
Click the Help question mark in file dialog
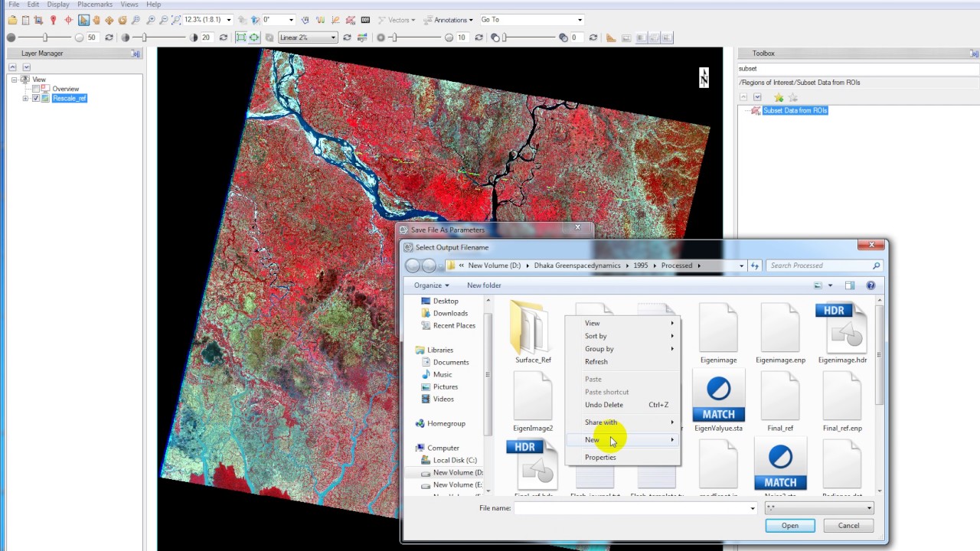871,285
